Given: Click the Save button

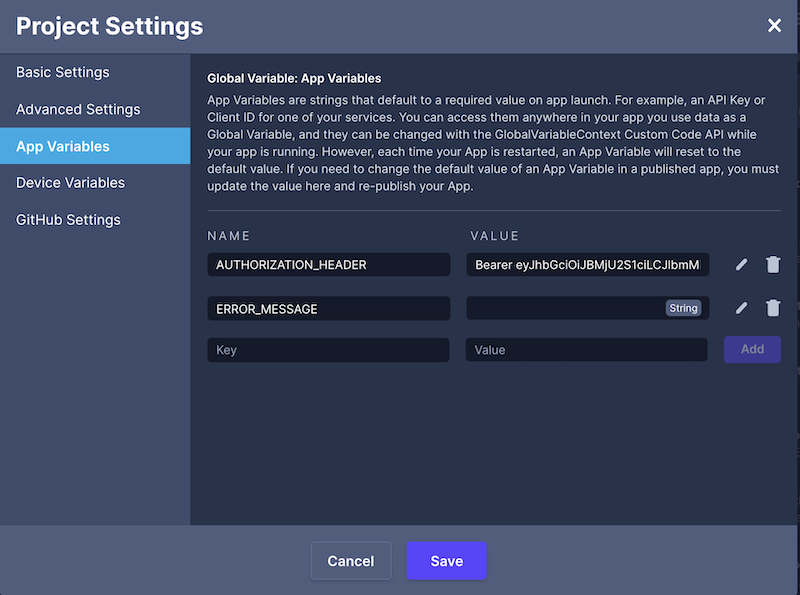Looking at the screenshot, I should (x=446, y=561).
